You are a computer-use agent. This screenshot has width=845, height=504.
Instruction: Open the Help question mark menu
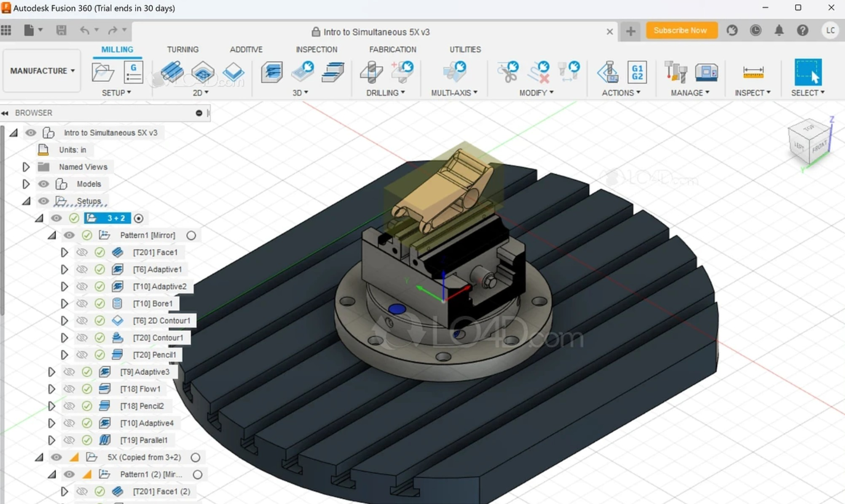(802, 30)
